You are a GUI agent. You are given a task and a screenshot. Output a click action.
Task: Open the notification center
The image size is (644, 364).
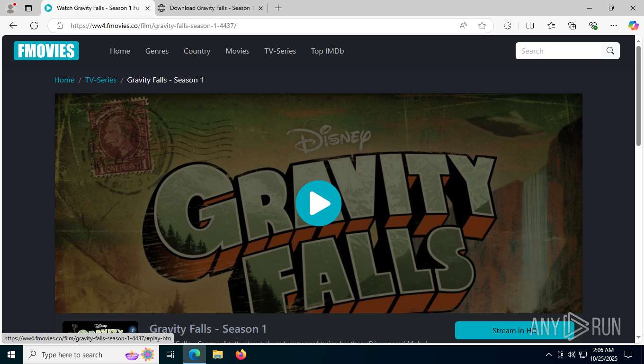pos(628,355)
